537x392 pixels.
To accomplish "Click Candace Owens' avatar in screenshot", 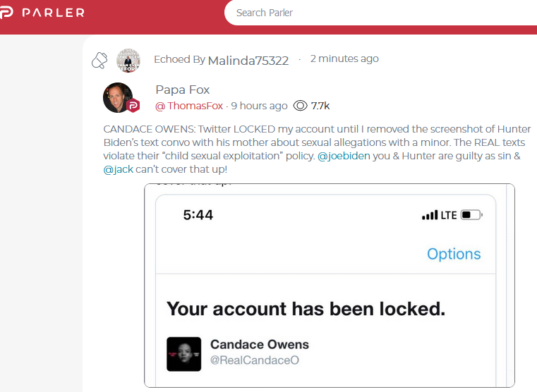I will coord(184,354).
